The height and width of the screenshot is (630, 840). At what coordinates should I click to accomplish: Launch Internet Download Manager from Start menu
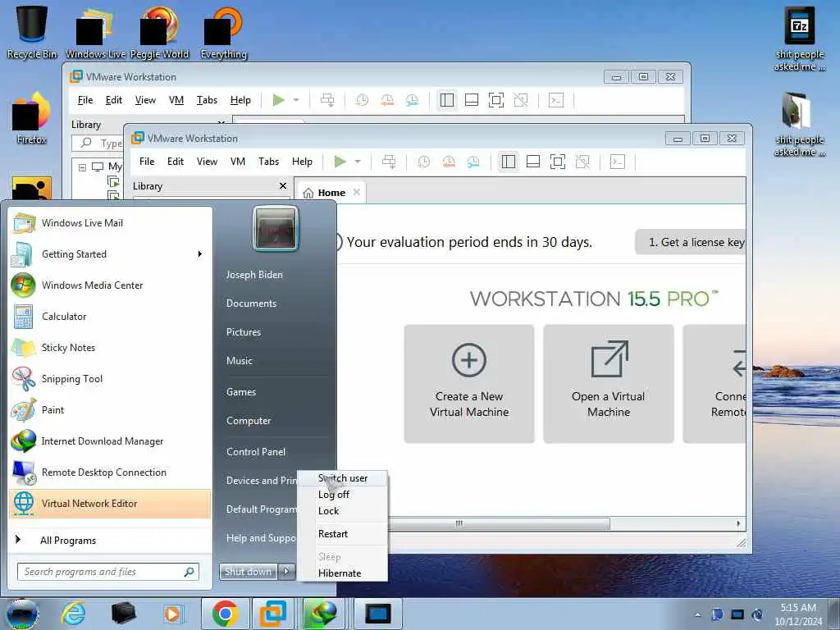[x=110, y=441]
